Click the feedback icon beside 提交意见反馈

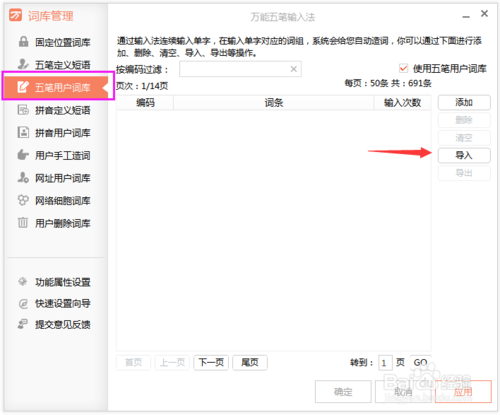coord(23,324)
